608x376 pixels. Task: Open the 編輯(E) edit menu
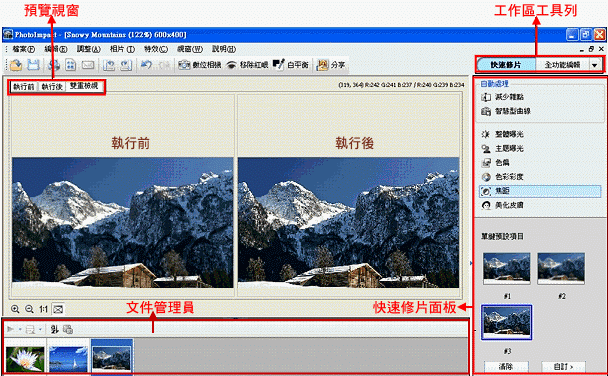(x=56, y=49)
